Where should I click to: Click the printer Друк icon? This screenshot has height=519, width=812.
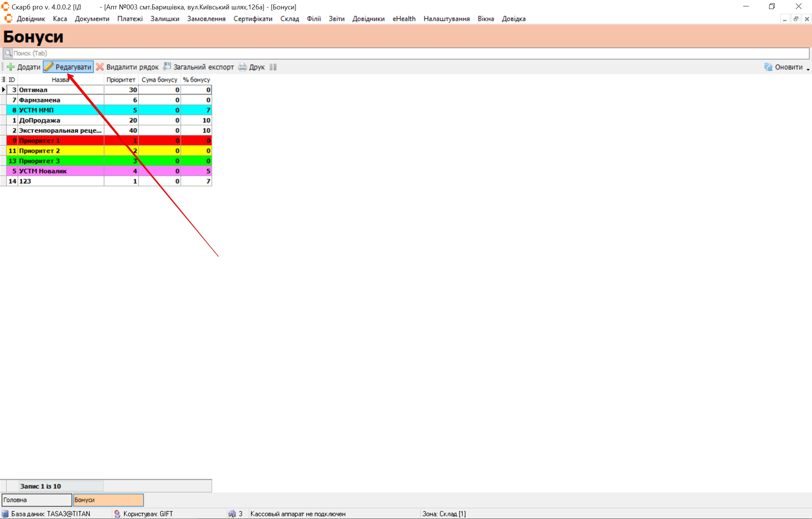243,67
